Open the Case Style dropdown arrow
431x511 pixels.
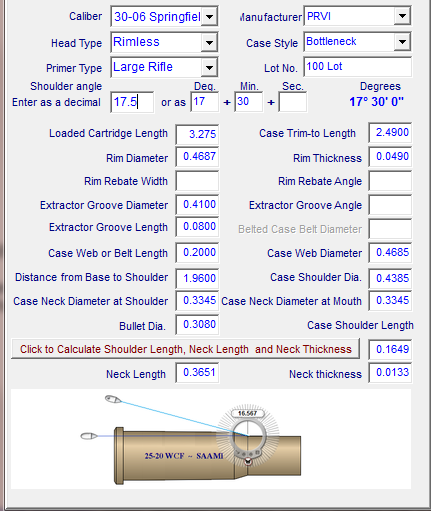[402, 42]
